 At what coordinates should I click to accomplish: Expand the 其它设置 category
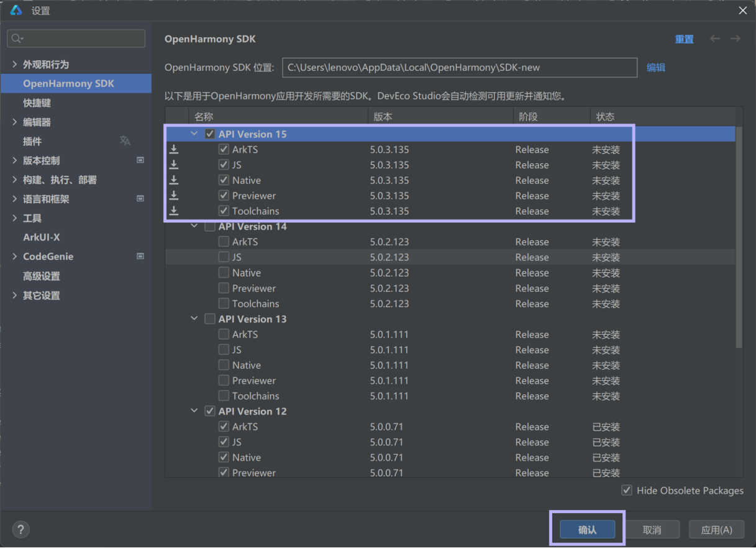(15, 295)
